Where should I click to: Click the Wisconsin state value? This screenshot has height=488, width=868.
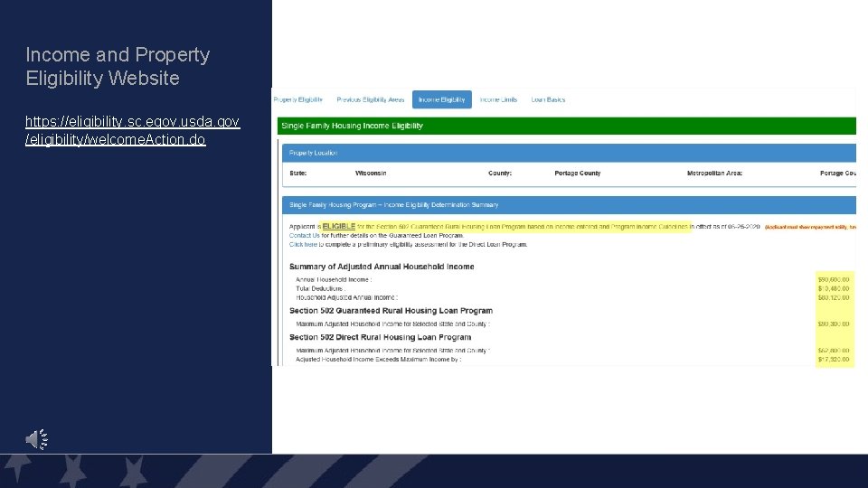pyautogui.click(x=371, y=174)
